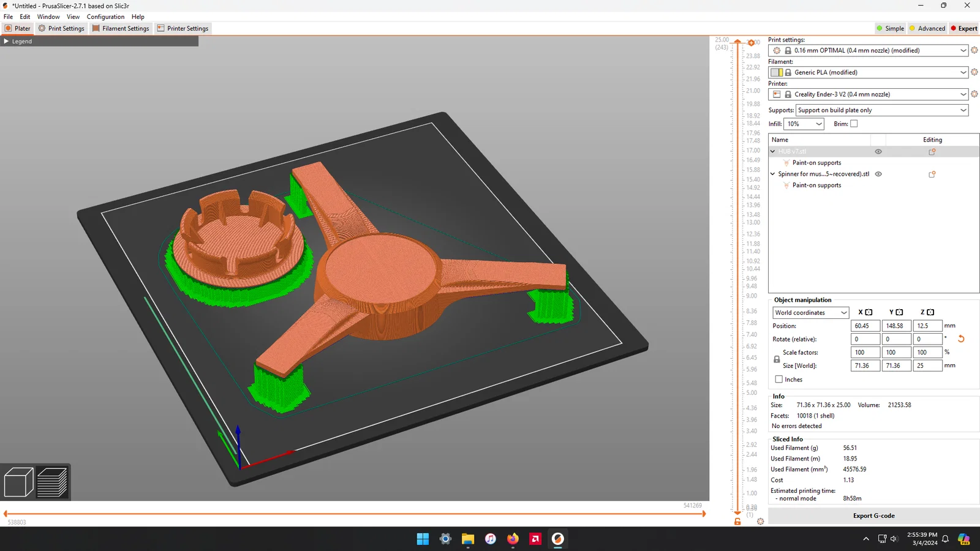This screenshot has height=551, width=980.
Task: Go to the Plater tab
Action: click(17, 28)
